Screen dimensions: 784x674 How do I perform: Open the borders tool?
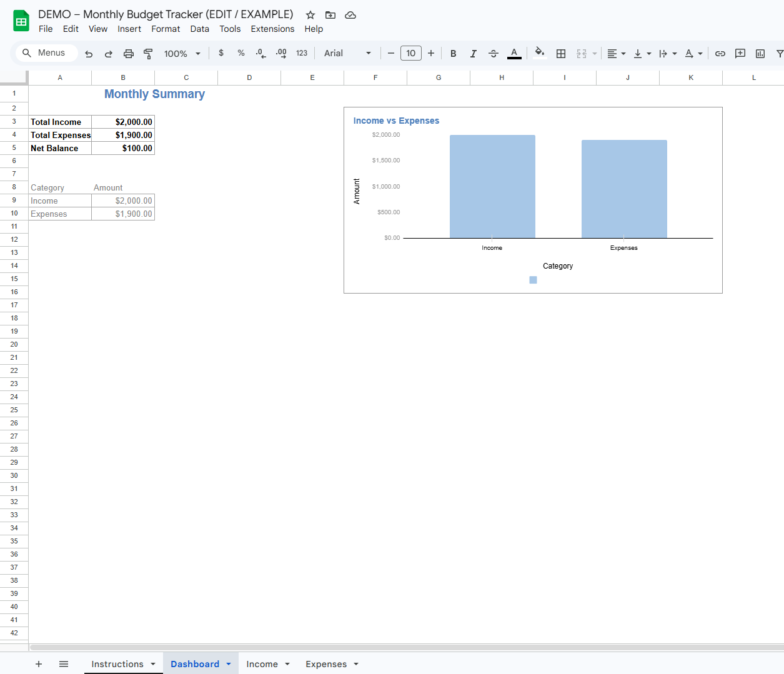tap(561, 54)
